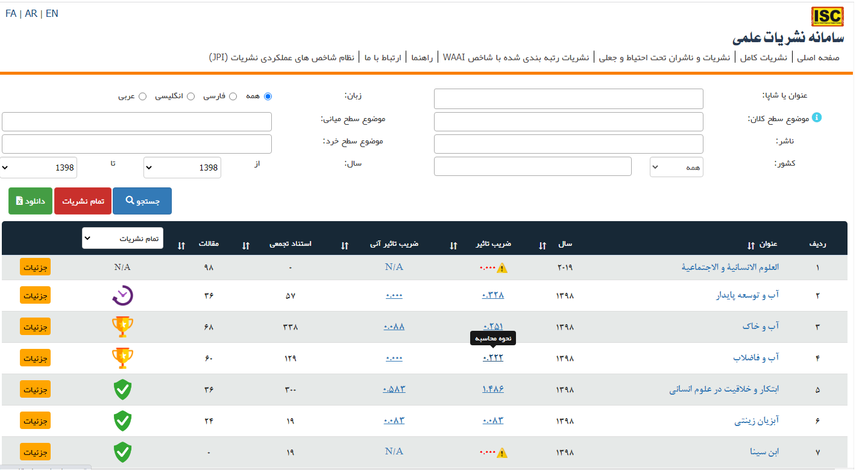Image resolution: width=868 pixels, height=470 pixels.
Task: Click جزئیات button for آبزیان زینتی
Action: [x=35, y=420]
